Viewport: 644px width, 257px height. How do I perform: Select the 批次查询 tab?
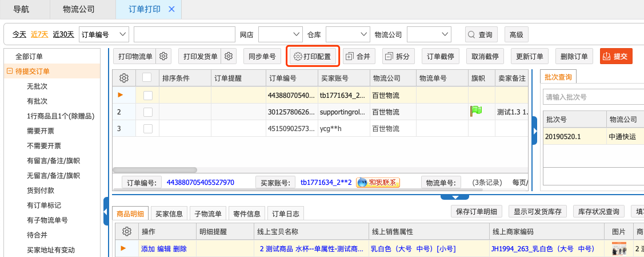558,77
